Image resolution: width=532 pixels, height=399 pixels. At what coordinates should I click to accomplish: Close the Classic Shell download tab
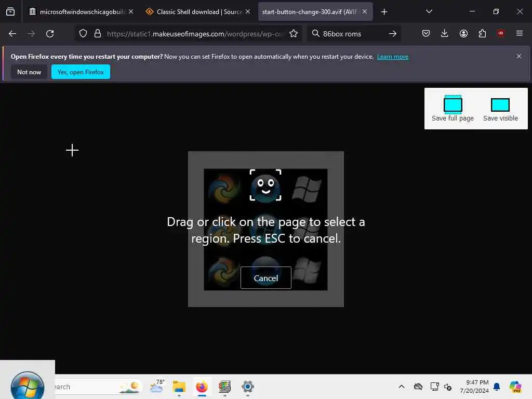(x=248, y=12)
